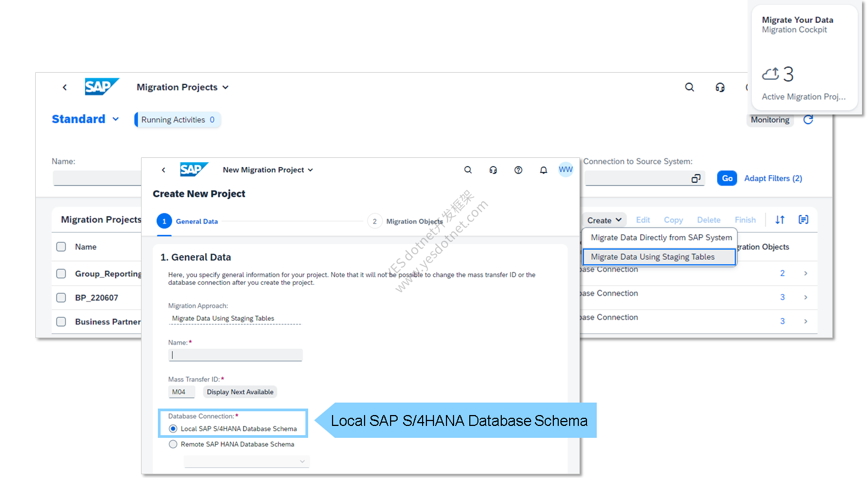Click Migration Approach field value
868x478 pixels.
235,318
